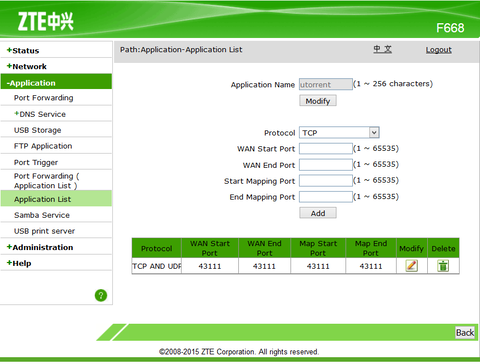Focus the End Mapping Port field
This screenshot has width=480, height=364.
coord(326,197)
